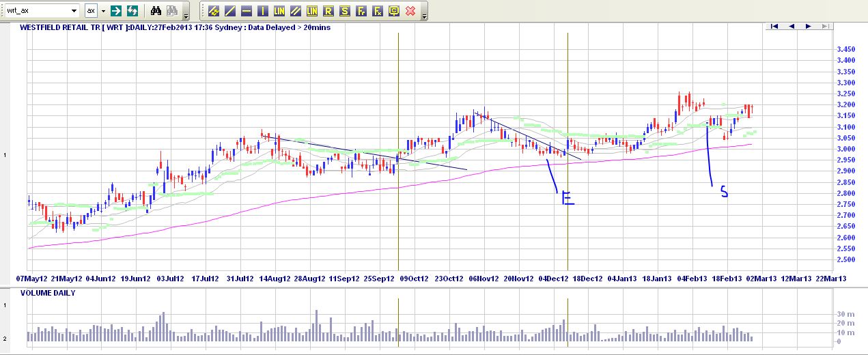Select the diagonal trend line tool
Image resolution: width=868 pixels, height=355 pixels.
point(229,11)
